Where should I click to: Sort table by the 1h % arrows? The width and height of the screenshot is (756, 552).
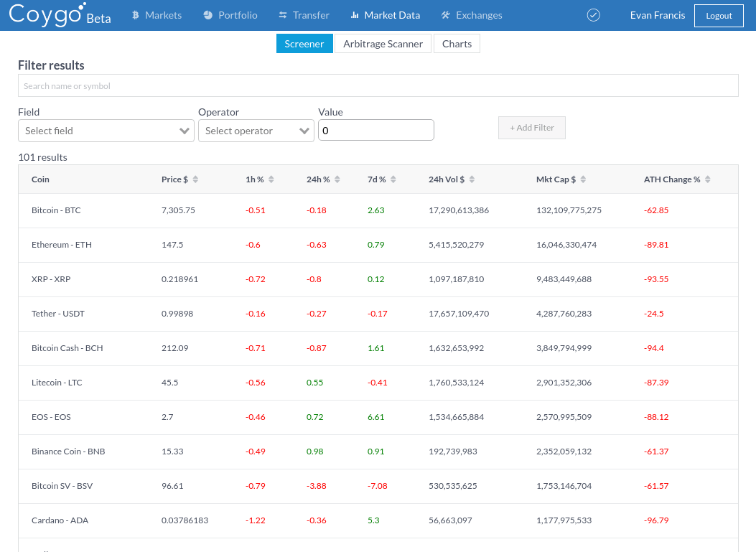271,179
